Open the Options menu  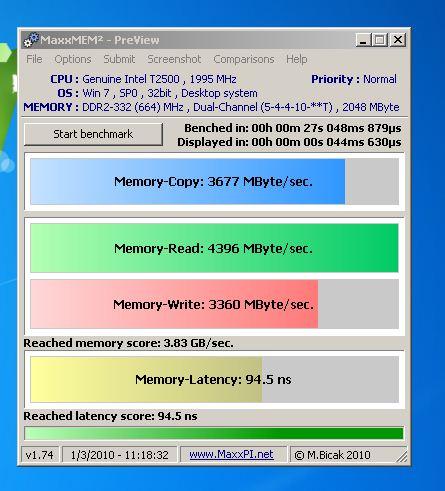pyautogui.click(x=73, y=59)
